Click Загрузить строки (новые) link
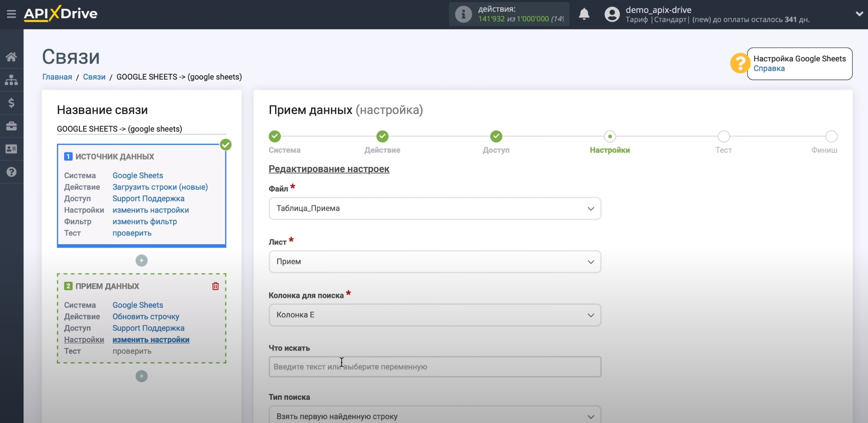 pos(160,187)
